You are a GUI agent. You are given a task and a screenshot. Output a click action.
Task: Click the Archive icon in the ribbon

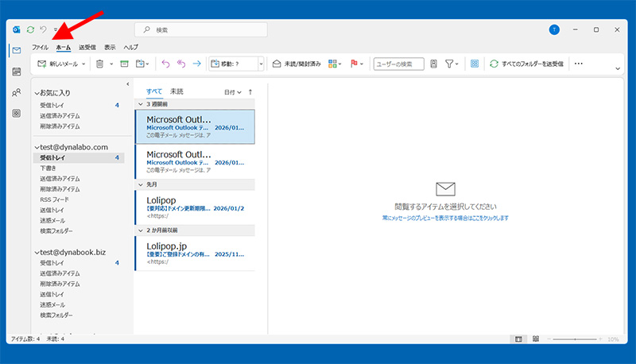click(124, 64)
